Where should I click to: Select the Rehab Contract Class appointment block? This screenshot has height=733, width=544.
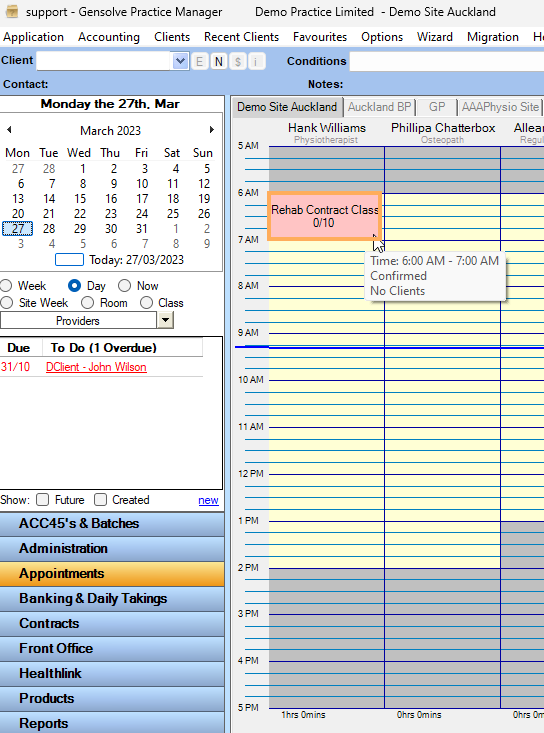click(x=324, y=216)
